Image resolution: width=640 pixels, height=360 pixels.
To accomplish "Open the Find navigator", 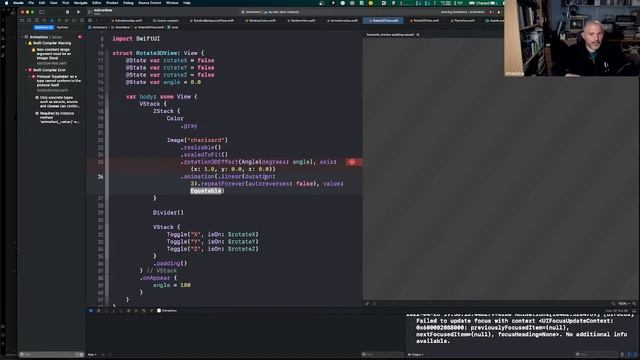I will tap(44, 20).
